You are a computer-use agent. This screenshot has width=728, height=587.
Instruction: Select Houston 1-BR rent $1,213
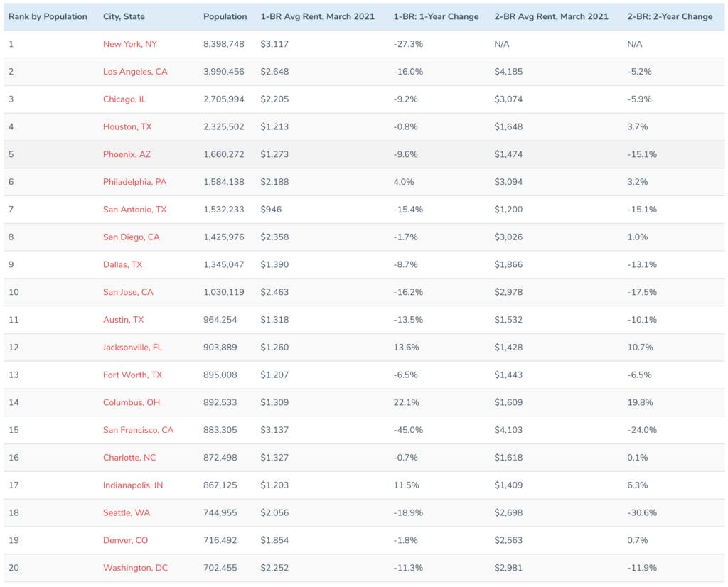point(274,126)
